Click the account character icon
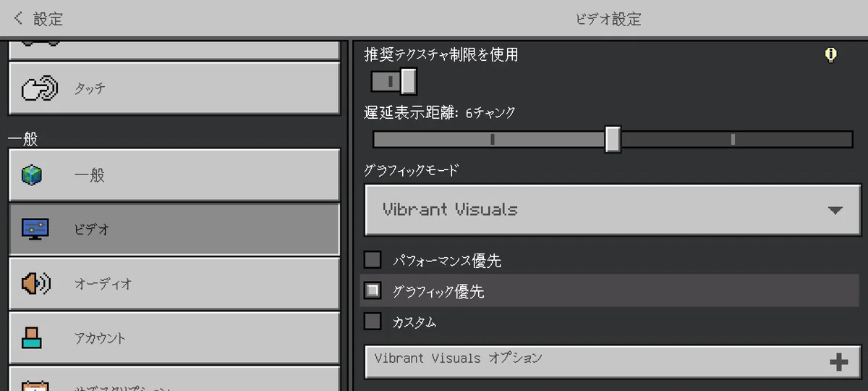868x391 pixels. [x=33, y=337]
